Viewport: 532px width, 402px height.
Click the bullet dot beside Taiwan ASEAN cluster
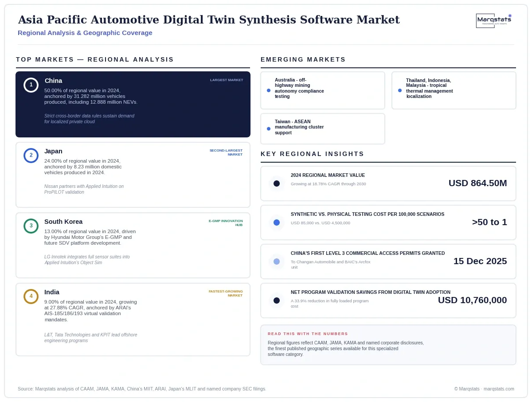269,129
